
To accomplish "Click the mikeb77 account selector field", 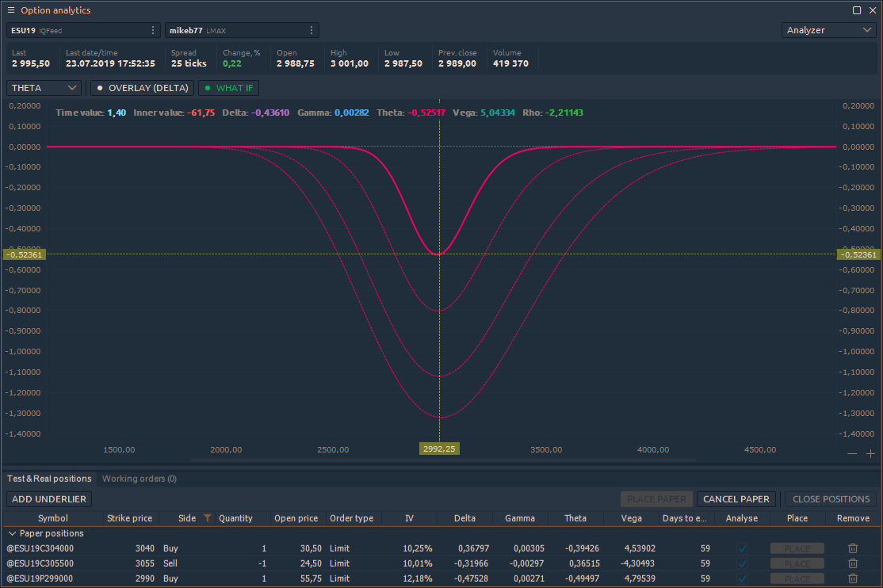I will tap(242, 30).
